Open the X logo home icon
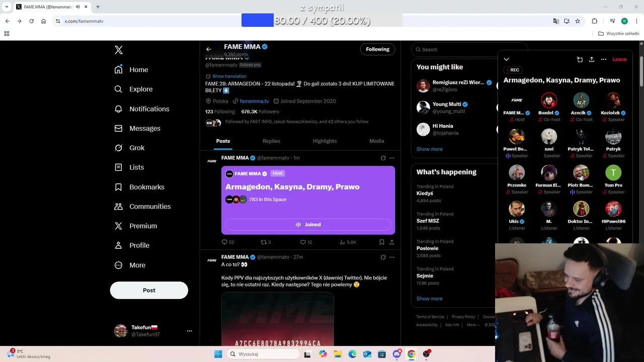644x362 pixels. (x=119, y=50)
